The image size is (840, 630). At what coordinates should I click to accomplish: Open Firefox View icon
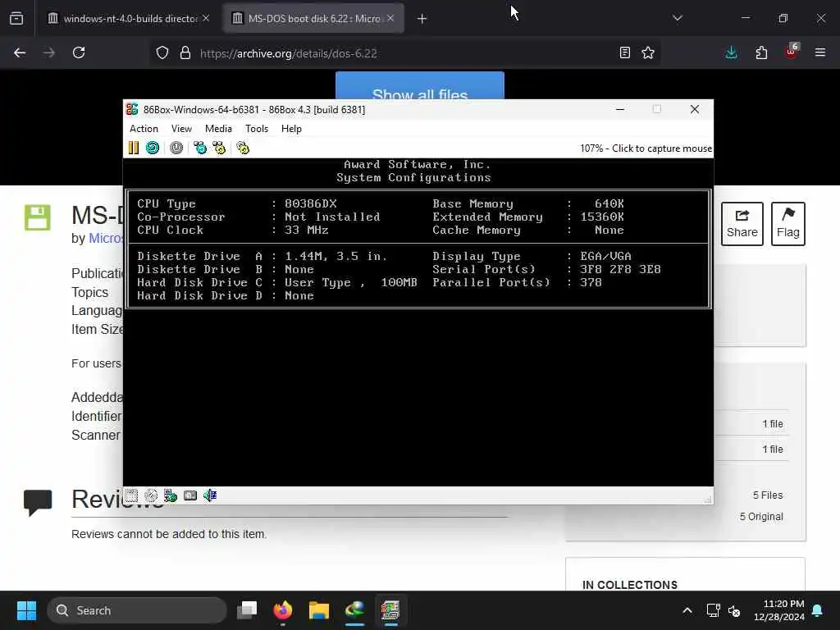pos(16,19)
